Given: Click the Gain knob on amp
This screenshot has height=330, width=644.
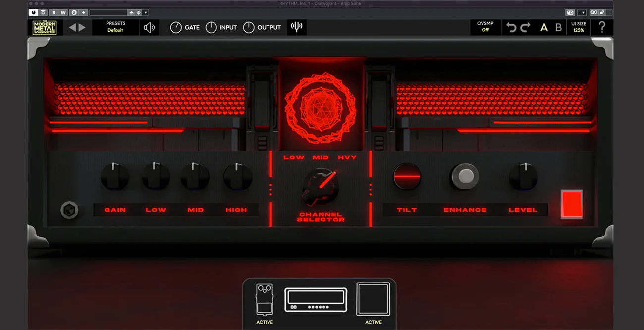Looking at the screenshot, I should click(115, 176).
